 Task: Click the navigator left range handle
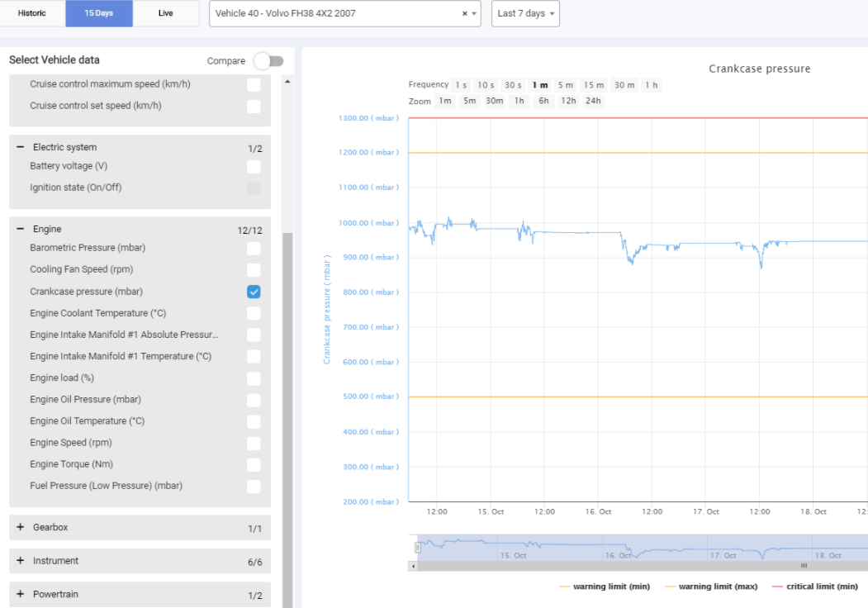[418, 548]
